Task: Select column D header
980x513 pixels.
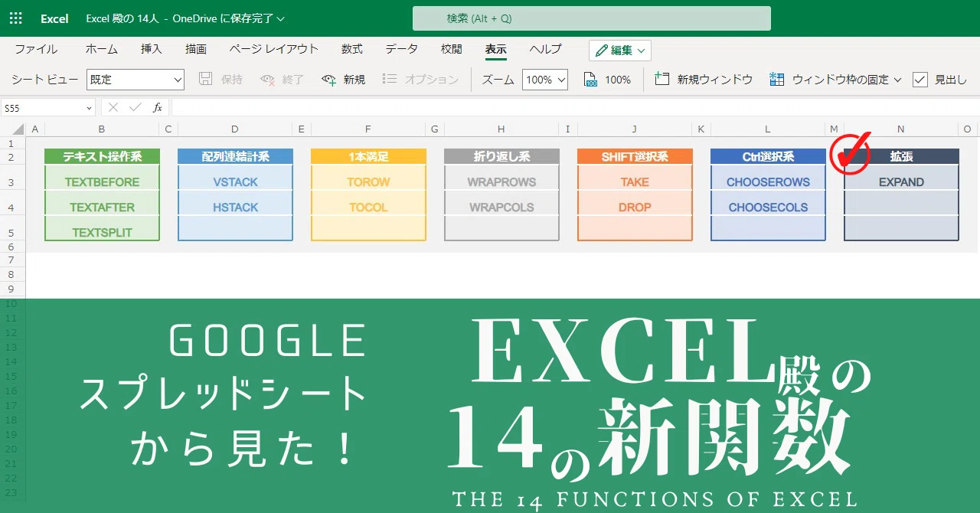Action: [235, 129]
